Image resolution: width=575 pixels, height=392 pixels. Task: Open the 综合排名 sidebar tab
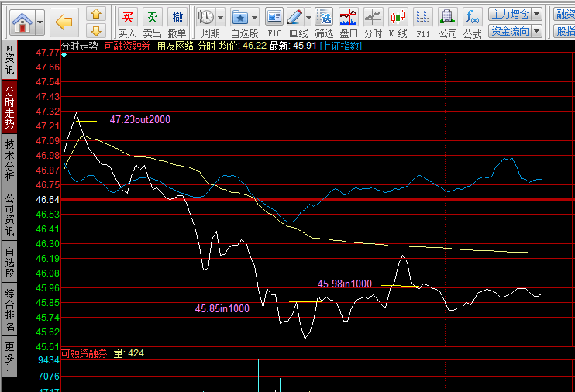coord(9,309)
